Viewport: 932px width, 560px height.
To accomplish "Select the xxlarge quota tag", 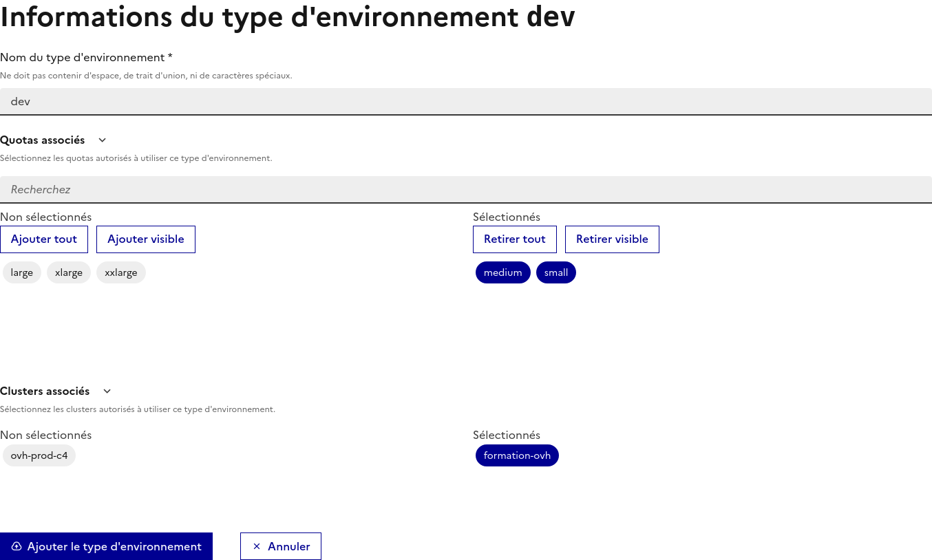I will coord(121,272).
